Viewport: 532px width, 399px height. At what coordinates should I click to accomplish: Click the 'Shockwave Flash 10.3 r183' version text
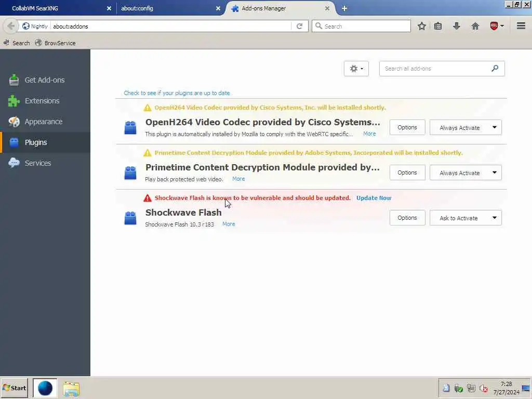[179, 224]
